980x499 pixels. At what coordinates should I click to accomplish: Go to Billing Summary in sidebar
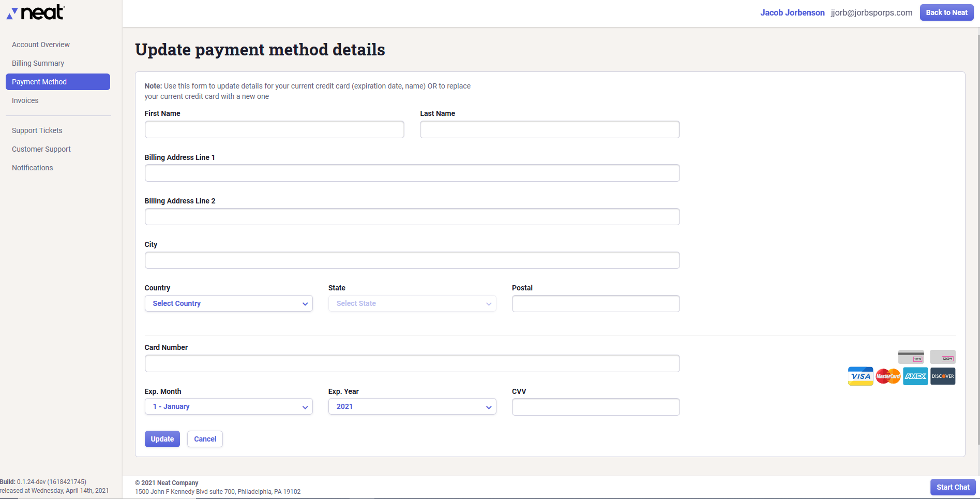38,63
